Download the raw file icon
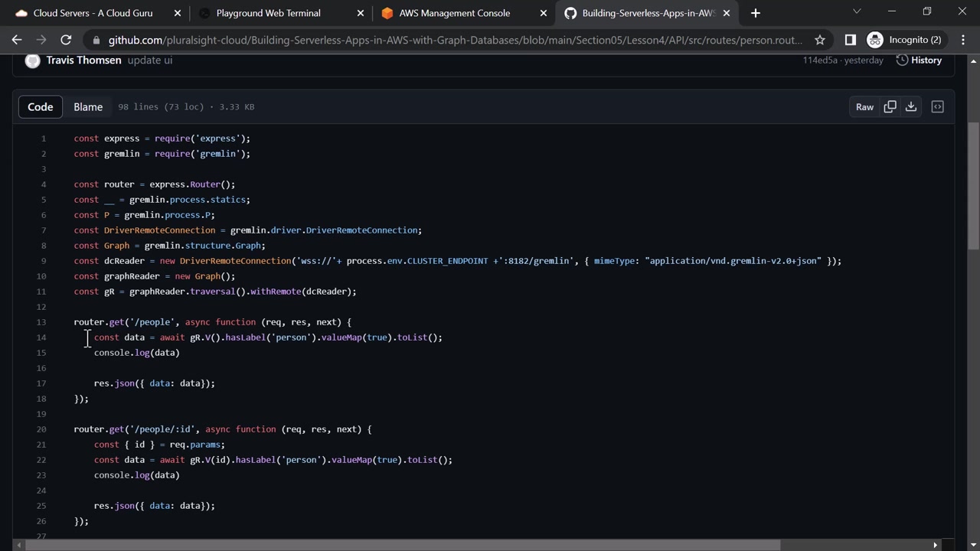Screen dimensions: 980x551 click(911, 107)
